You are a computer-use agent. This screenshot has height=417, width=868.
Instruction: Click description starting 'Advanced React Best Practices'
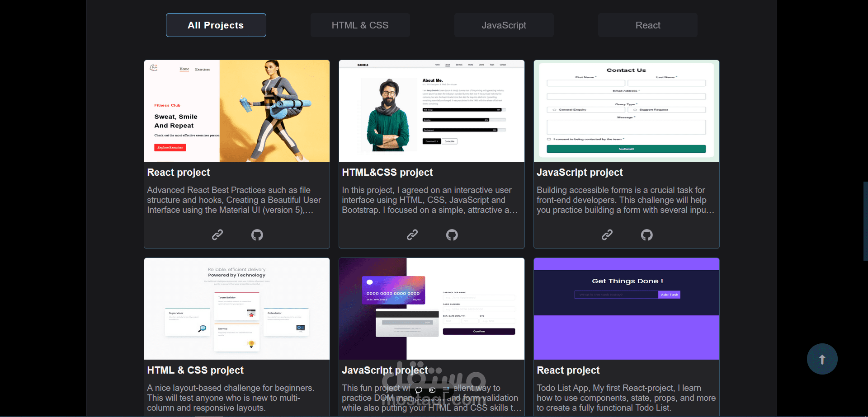click(234, 200)
